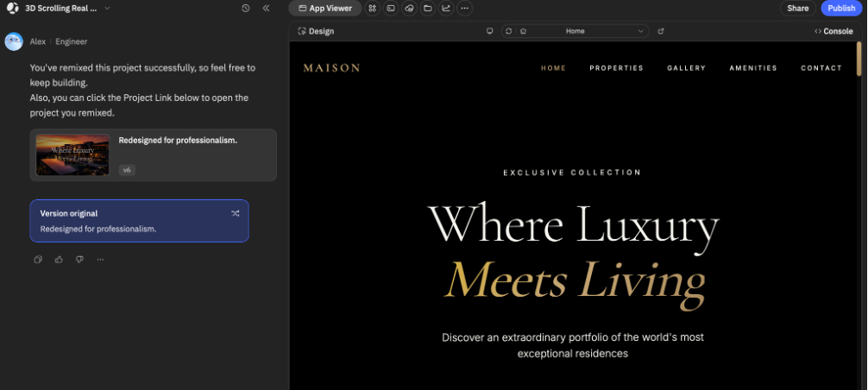The height and width of the screenshot is (390, 868).
Task: Open the terminal icon in top toolbar
Action: click(391, 9)
